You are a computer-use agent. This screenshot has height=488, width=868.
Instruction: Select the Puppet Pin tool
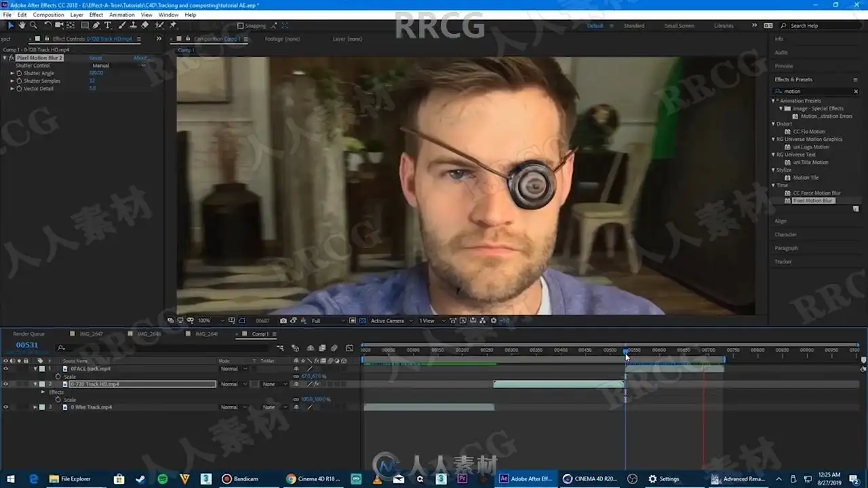tap(173, 25)
